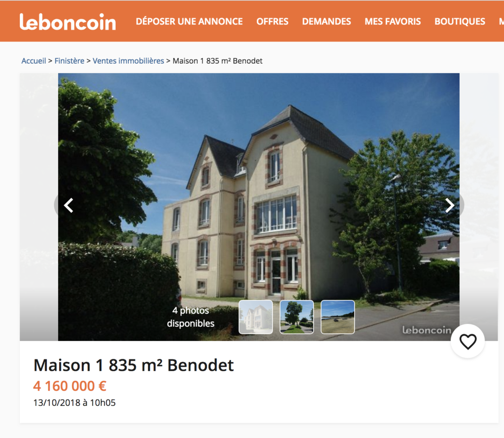Click the listing title Maison 1 835 m² Benodet
The height and width of the screenshot is (438, 504).
click(134, 365)
